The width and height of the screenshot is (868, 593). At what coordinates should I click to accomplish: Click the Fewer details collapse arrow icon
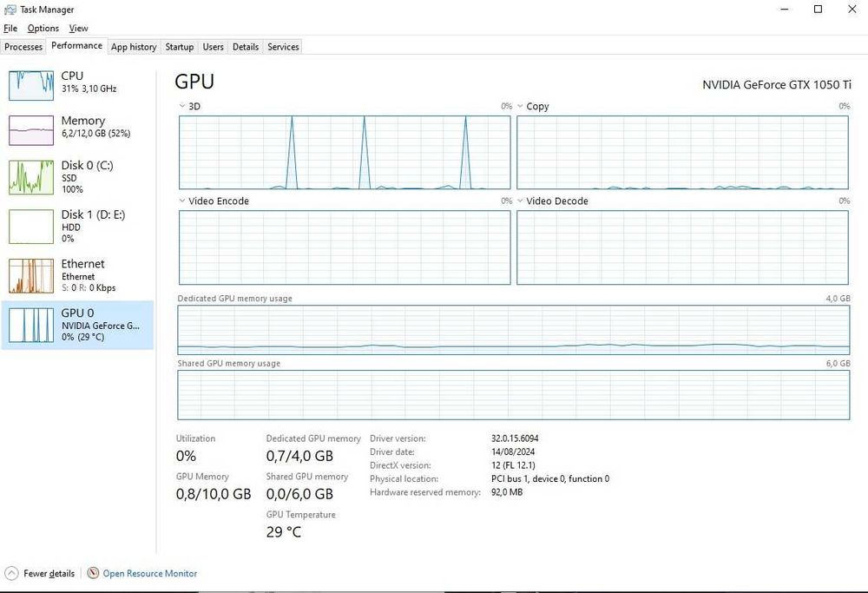(x=11, y=573)
